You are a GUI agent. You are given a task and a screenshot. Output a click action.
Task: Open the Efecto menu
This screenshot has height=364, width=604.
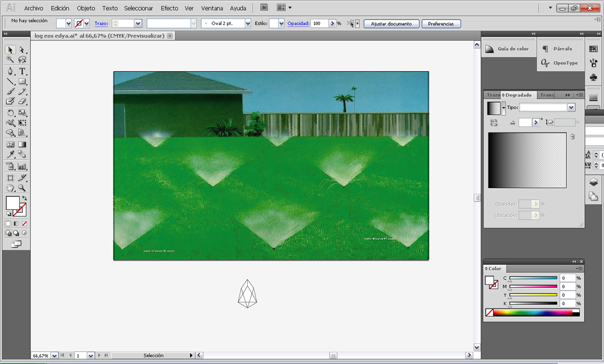coord(169,8)
